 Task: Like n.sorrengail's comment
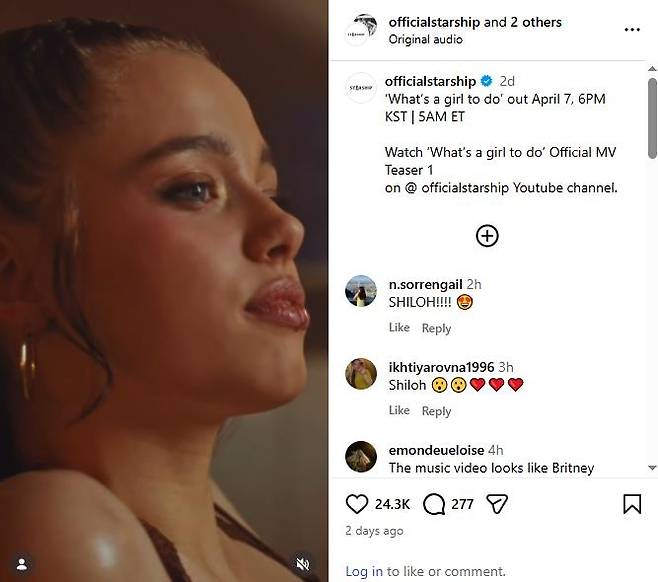click(x=399, y=328)
